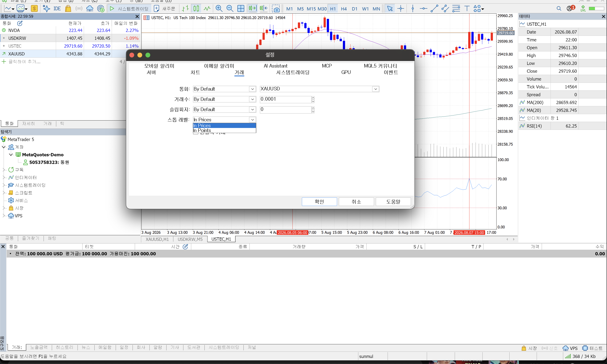Select the W1 timeframe
The width and height of the screenshot is (607, 364).
(x=365, y=9)
